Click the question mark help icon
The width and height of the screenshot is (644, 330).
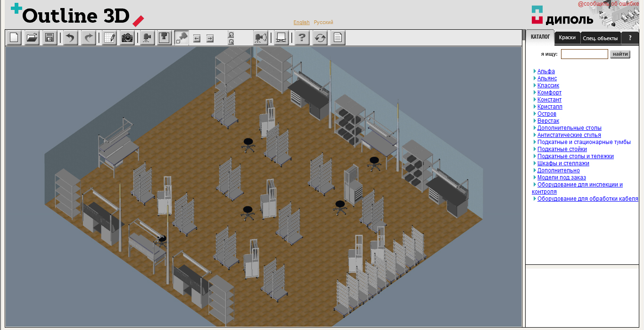click(302, 38)
